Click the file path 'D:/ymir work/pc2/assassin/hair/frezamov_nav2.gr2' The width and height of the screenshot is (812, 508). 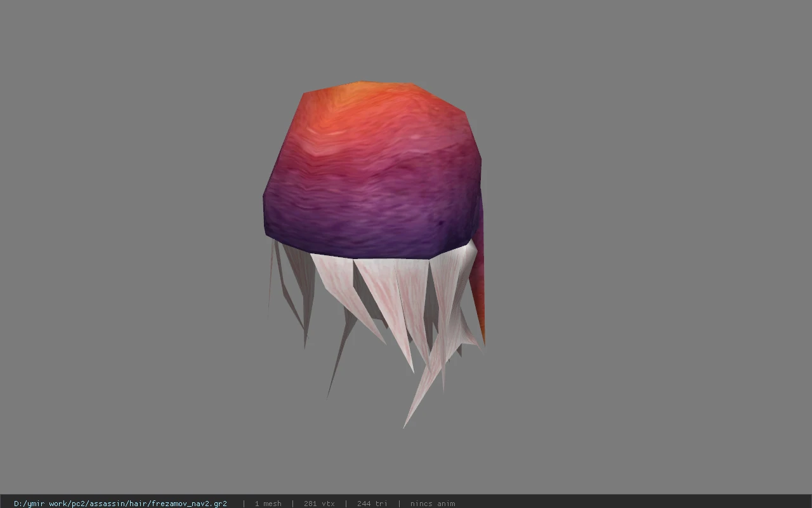(121, 504)
